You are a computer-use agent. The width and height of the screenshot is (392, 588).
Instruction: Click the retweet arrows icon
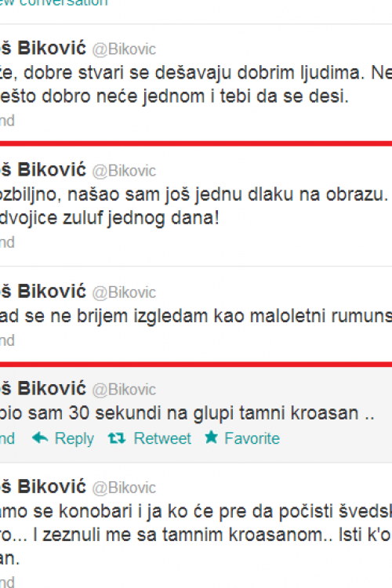117,437
